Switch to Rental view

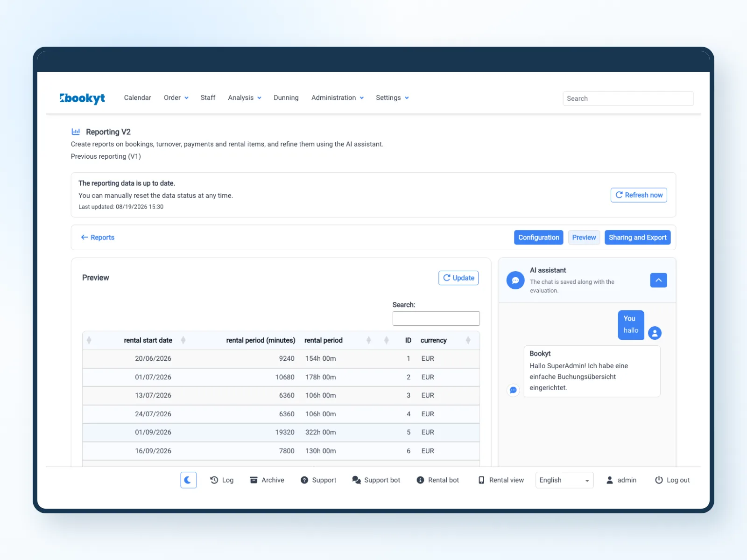point(501,480)
